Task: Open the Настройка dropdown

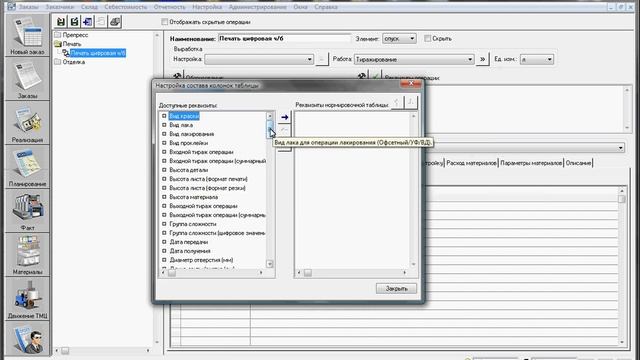Action: 259,60
